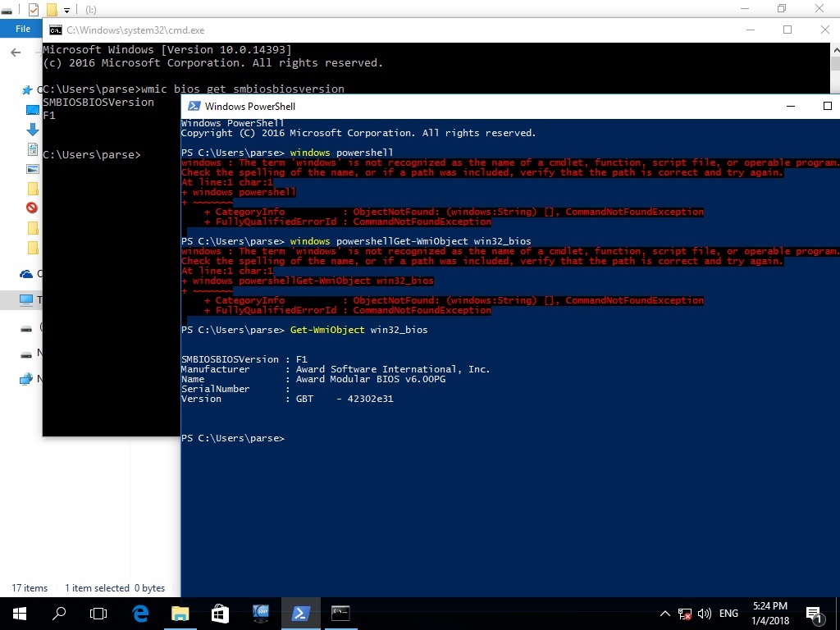This screenshot has width=840, height=630.
Task: Open the Desktop icon in Explorer's sidebar
Action: click(x=32, y=110)
